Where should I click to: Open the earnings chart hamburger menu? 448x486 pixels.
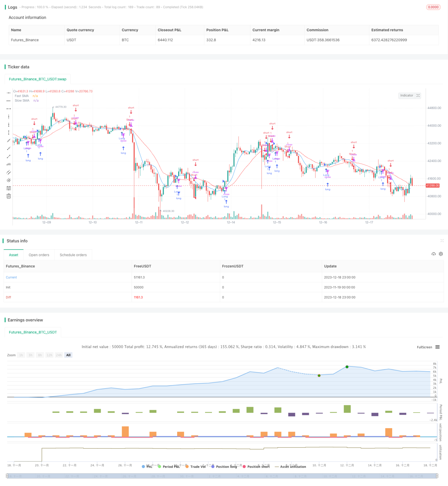coord(437,347)
